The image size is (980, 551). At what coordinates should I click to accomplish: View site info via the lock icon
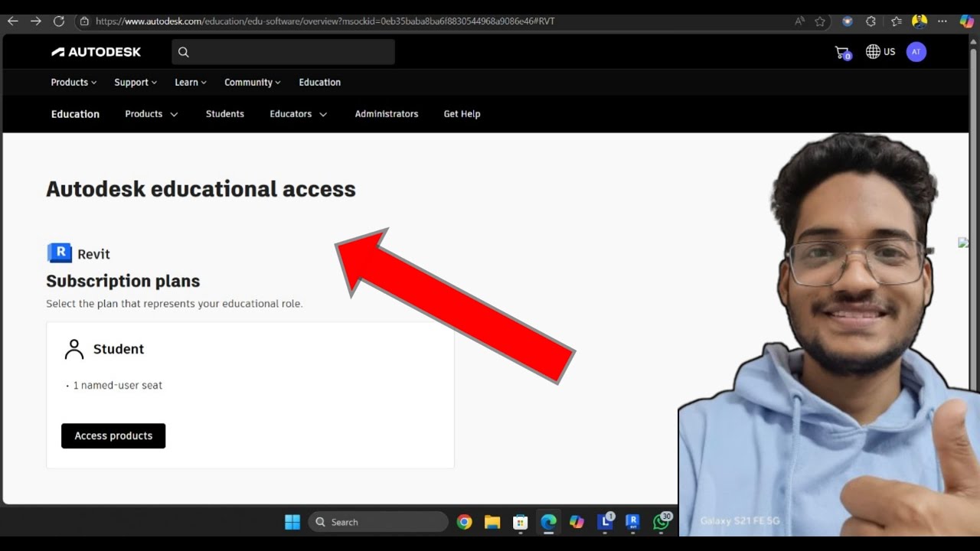84,21
